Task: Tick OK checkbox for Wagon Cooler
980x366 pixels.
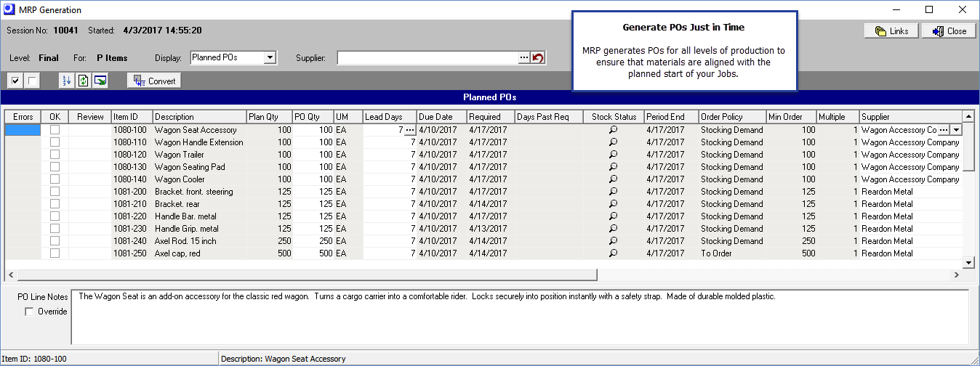Action: click(x=55, y=179)
